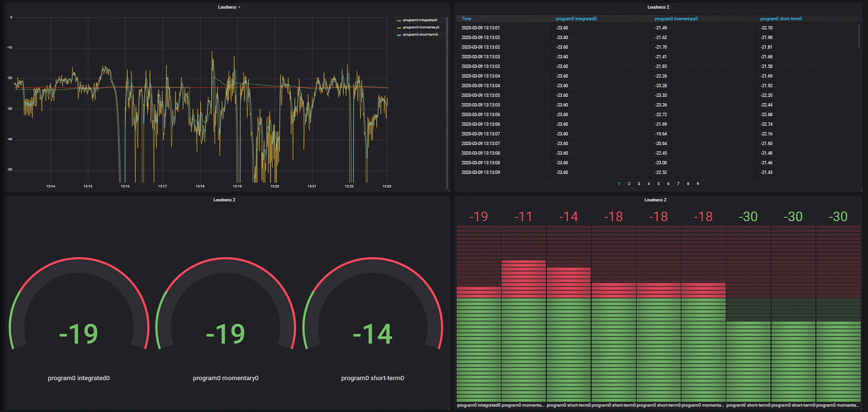Viewport: 868px width, 412px height.
Task: Click the table's vertical scrollbar thumb
Action: pos(859,36)
